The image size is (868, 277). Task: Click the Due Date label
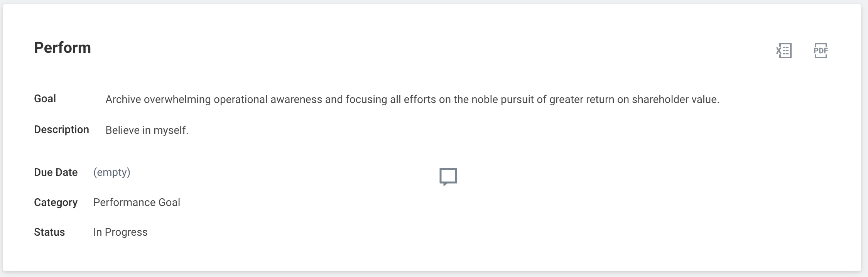56,172
